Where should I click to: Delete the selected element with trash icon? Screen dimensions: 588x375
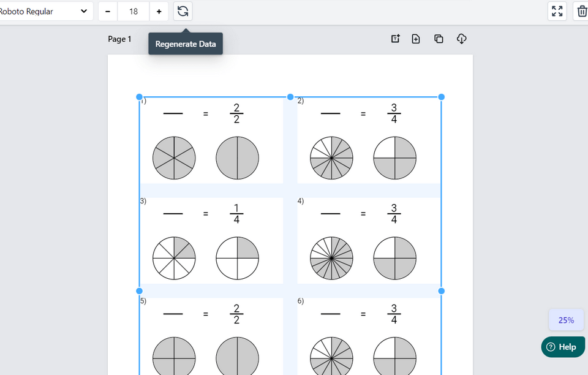(581, 10)
